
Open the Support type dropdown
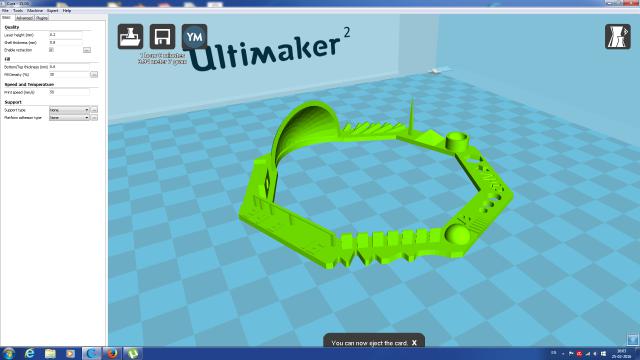point(69,110)
